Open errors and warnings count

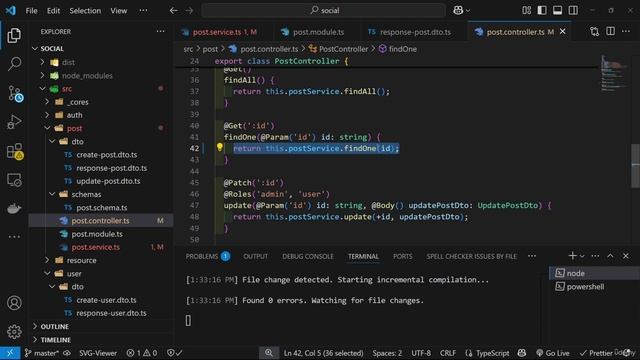(142, 353)
